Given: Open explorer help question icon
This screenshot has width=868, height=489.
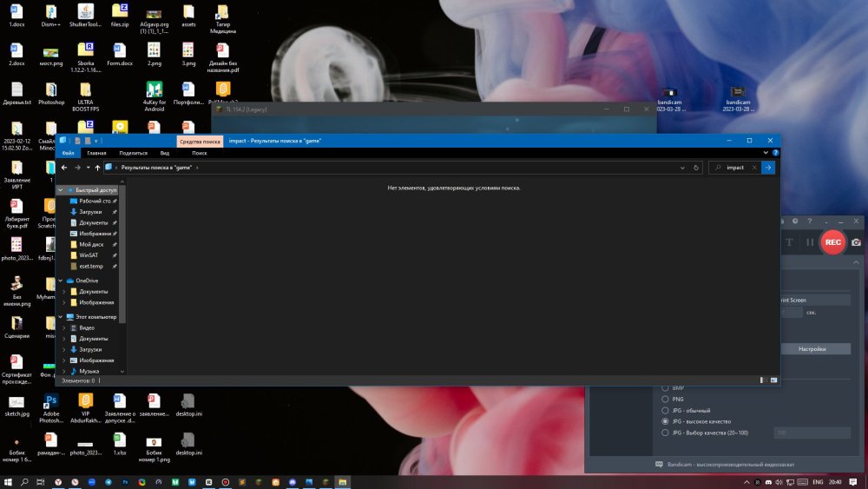Looking at the screenshot, I should tap(775, 153).
